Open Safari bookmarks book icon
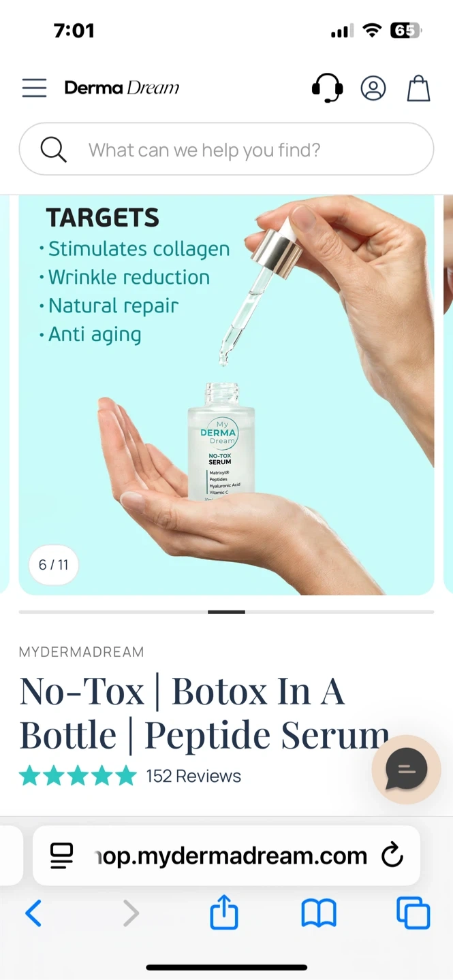This screenshot has height=980, width=453. (319, 913)
